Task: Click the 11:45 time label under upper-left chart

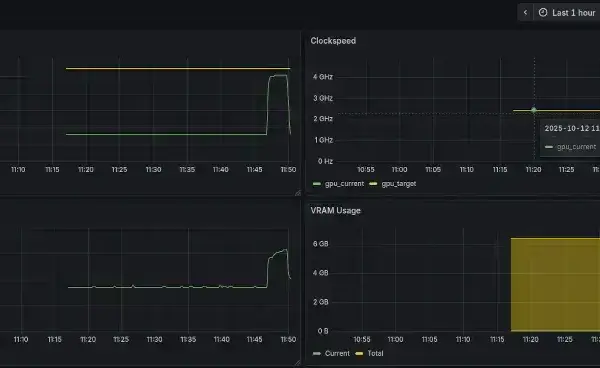Action: coord(254,169)
